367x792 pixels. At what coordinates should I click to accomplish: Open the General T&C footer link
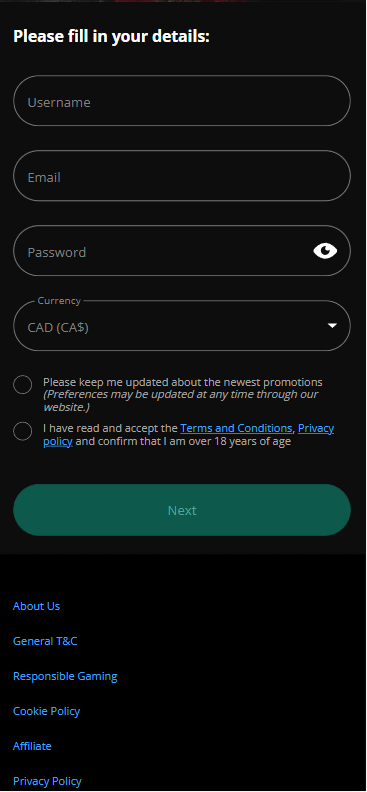point(45,641)
